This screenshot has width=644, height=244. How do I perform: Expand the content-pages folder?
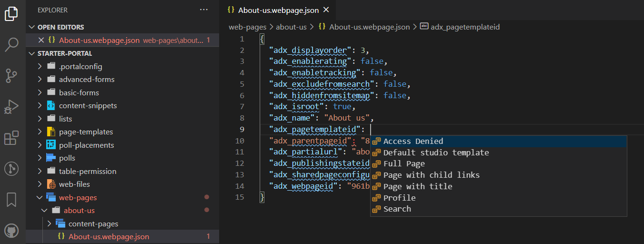click(x=50, y=224)
